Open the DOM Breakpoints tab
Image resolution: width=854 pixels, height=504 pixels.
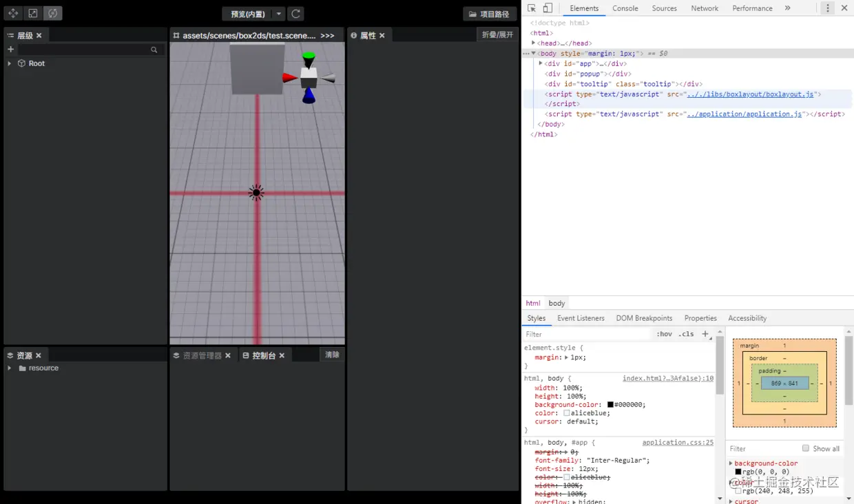click(x=644, y=318)
